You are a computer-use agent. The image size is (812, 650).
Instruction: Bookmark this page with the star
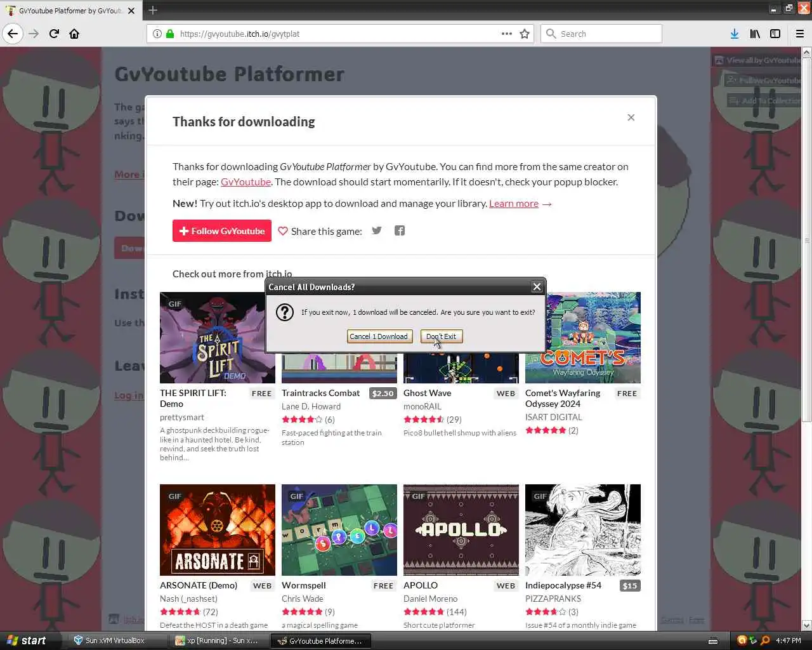[525, 34]
